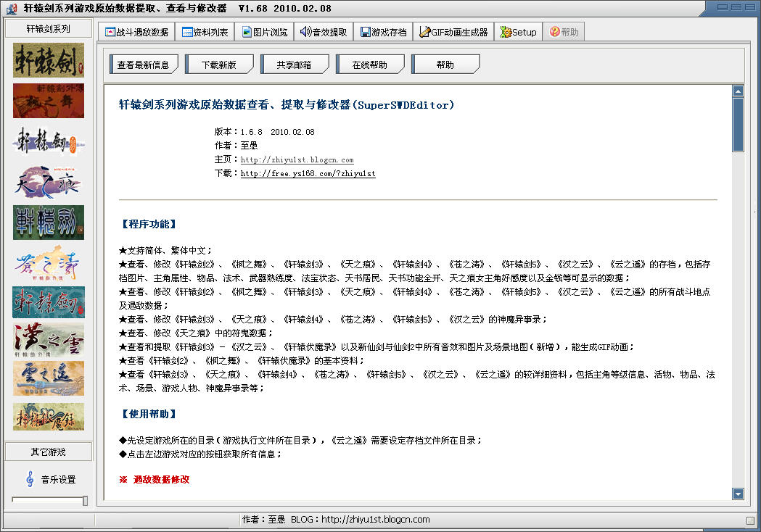Open the 轩辕剑 game logo button
This screenshot has height=532, width=761.
coord(49,60)
